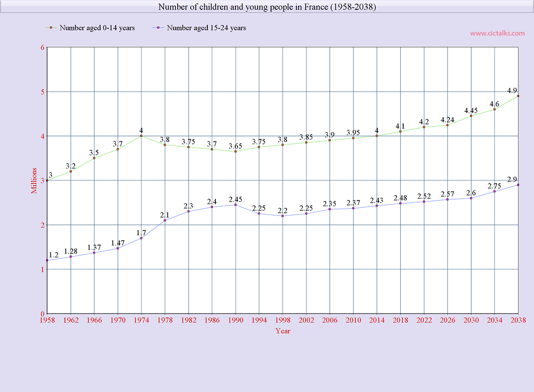Click the marker at the 2.45 data point

pos(236,204)
